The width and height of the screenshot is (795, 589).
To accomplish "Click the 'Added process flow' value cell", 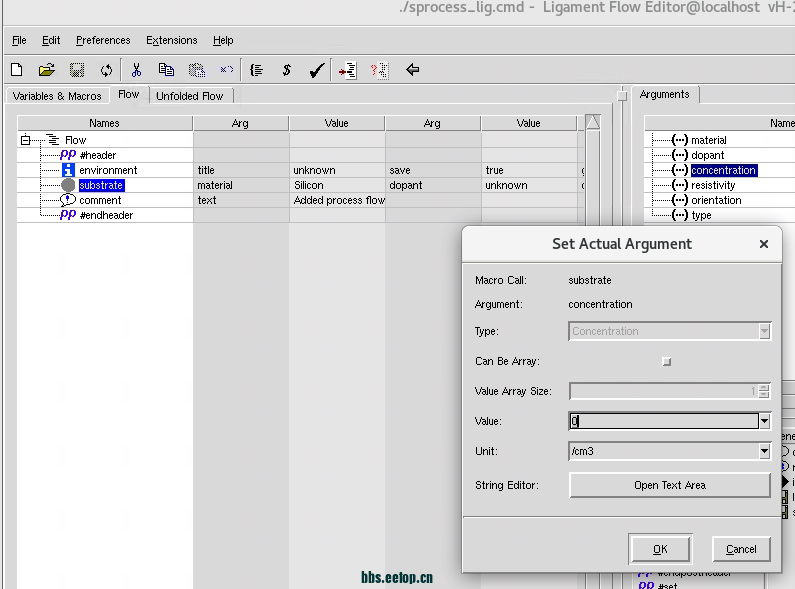I will 337,200.
